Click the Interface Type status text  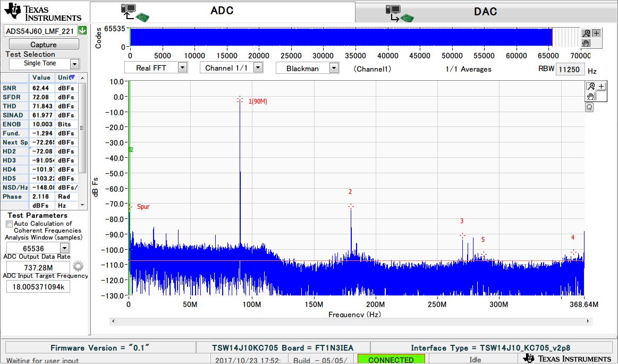coord(490,348)
